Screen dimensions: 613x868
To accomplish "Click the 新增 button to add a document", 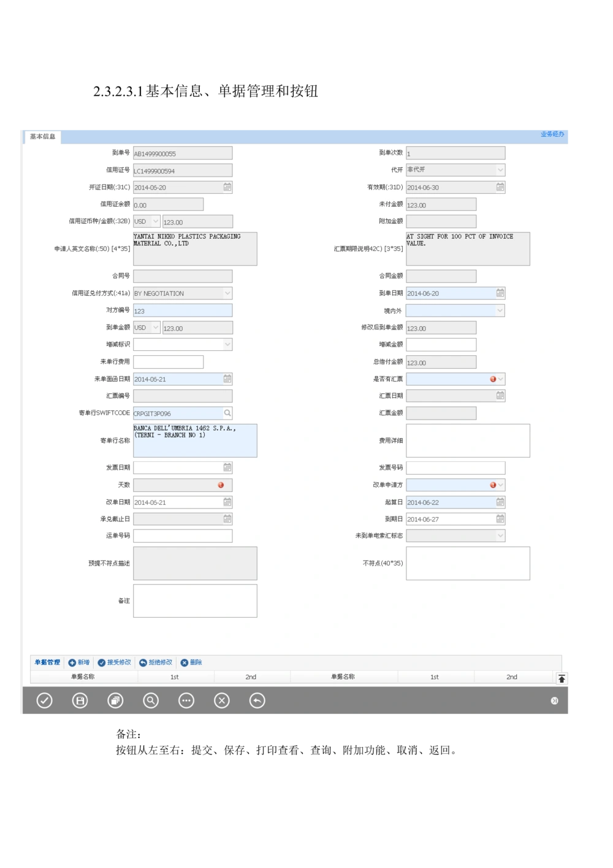I will click(80, 663).
